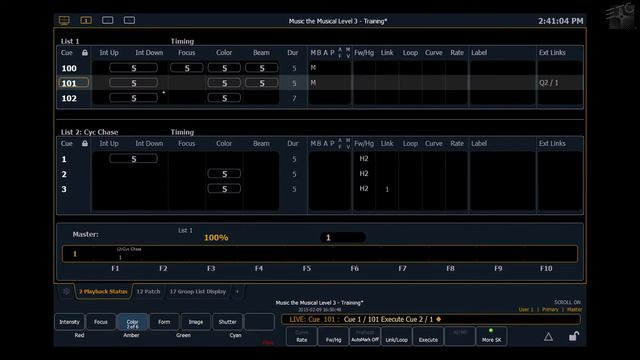
Task: Click the F10 fader label
Action: 546,269
